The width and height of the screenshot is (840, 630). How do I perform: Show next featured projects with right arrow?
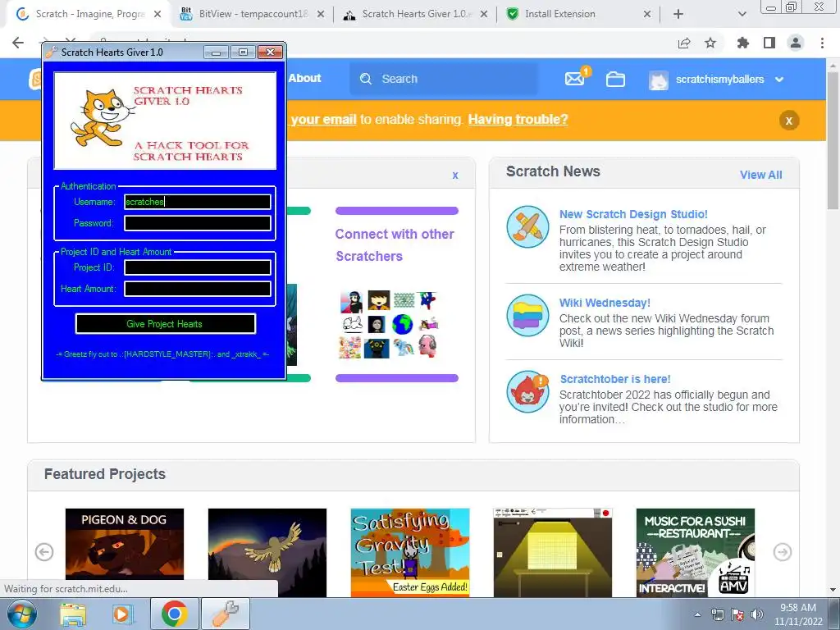[x=782, y=552]
